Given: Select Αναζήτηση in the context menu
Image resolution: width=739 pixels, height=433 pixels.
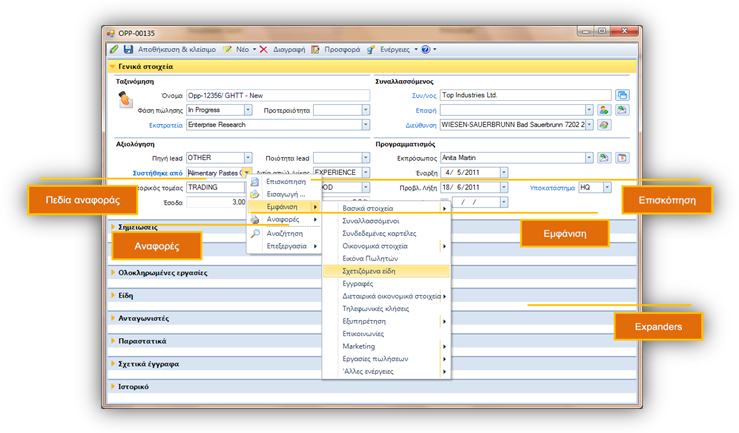Looking at the screenshot, I should pos(284,234).
